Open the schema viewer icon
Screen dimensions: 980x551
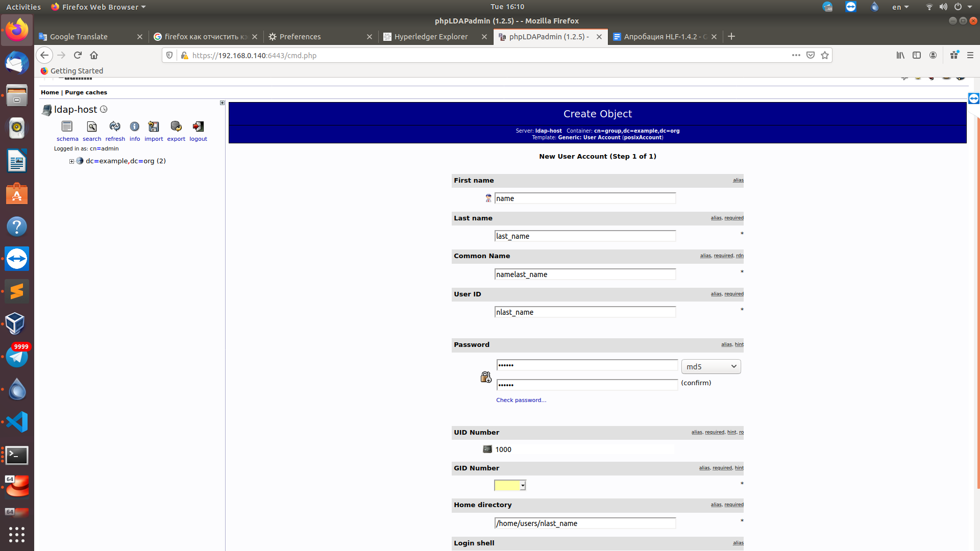67,127
